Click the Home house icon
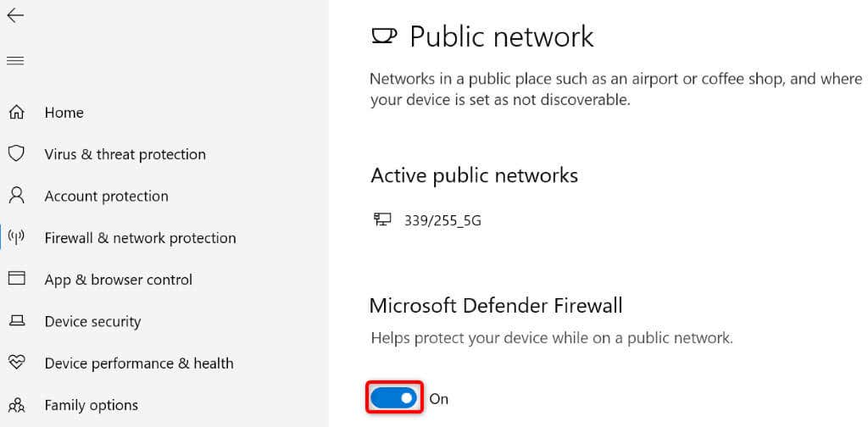Image resolution: width=868 pixels, height=427 pixels. (x=16, y=112)
